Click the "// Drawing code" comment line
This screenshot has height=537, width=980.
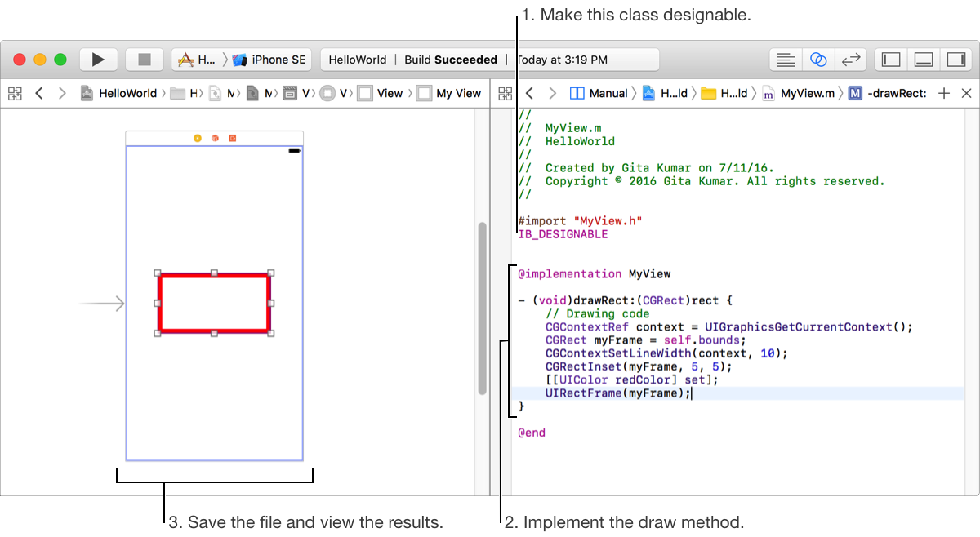coord(598,313)
